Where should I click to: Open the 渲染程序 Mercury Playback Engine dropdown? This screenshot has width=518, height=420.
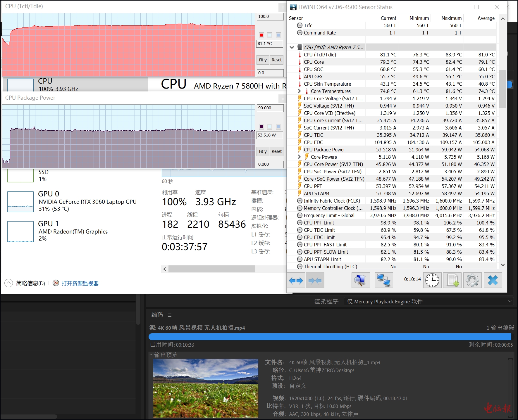pos(429,301)
